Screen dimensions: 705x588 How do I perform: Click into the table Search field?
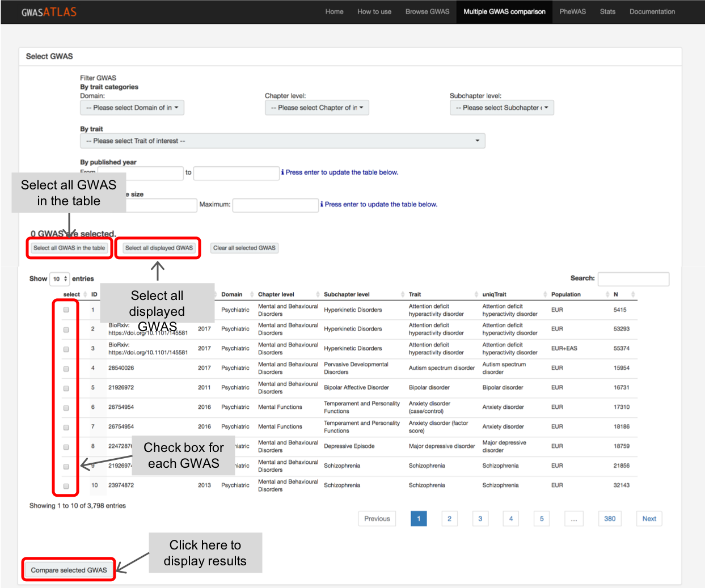pyautogui.click(x=633, y=279)
